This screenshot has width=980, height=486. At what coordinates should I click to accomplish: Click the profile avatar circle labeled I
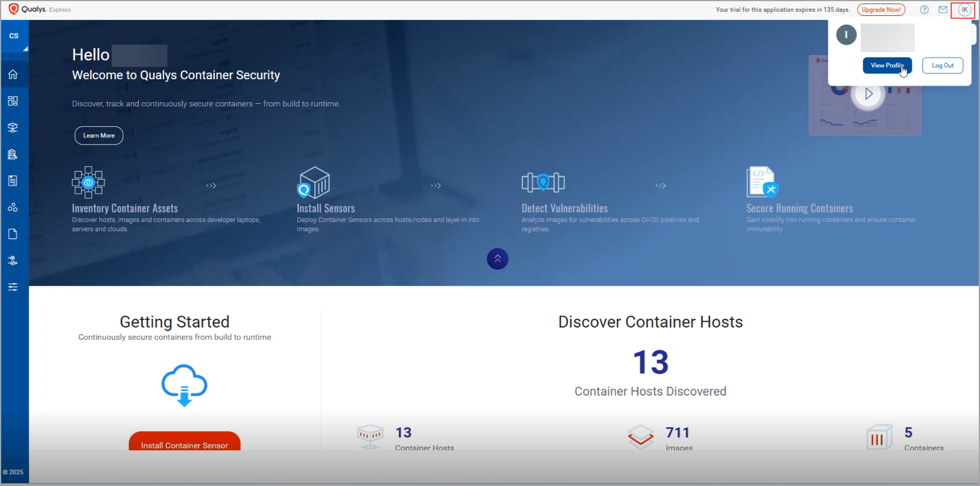tap(846, 35)
